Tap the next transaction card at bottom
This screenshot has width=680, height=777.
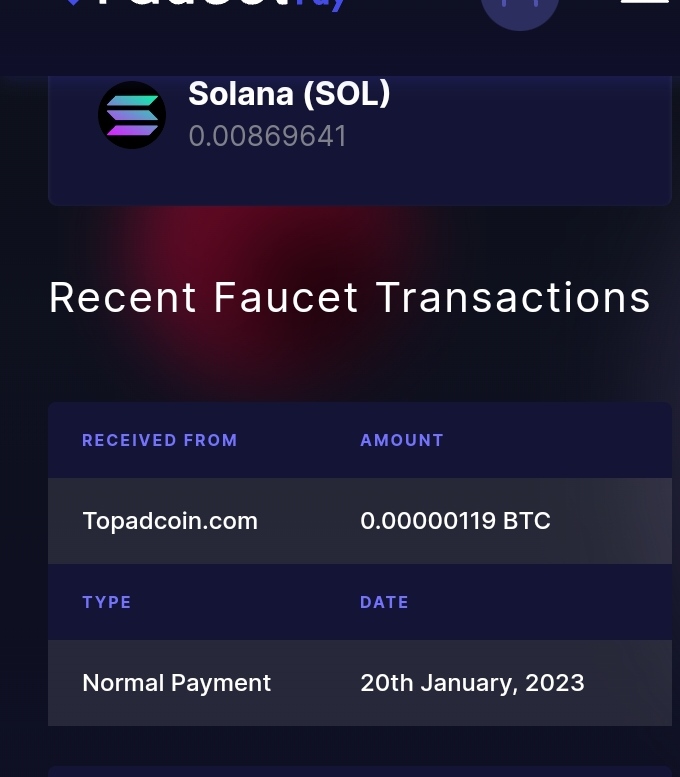coord(360,772)
